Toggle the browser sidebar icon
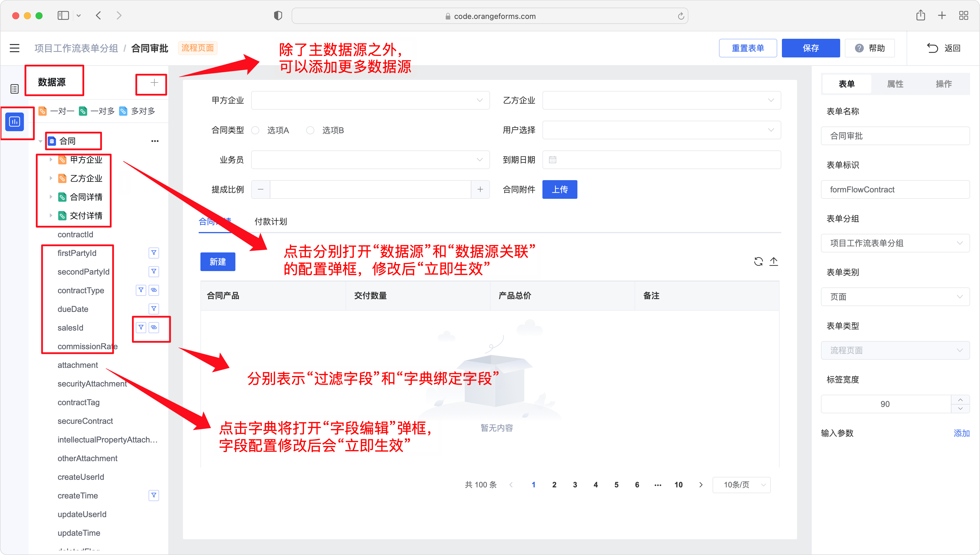980x555 pixels. click(63, 16)
